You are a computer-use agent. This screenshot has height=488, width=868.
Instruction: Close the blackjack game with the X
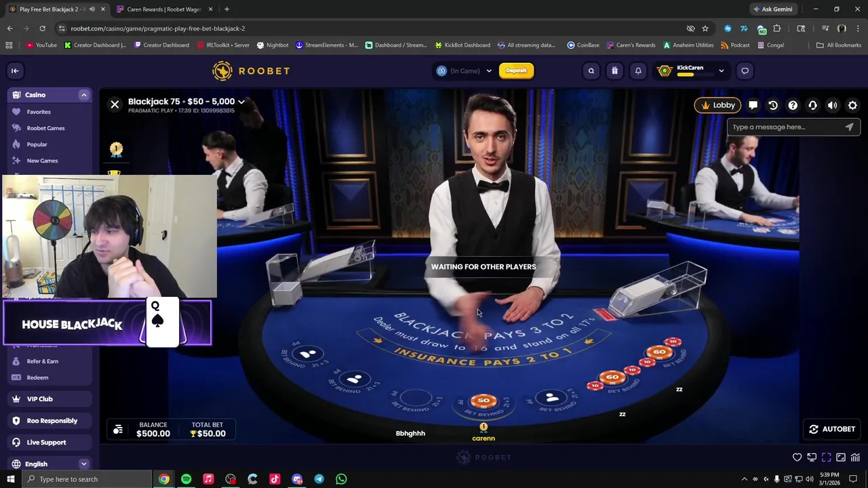click(115, 104)
